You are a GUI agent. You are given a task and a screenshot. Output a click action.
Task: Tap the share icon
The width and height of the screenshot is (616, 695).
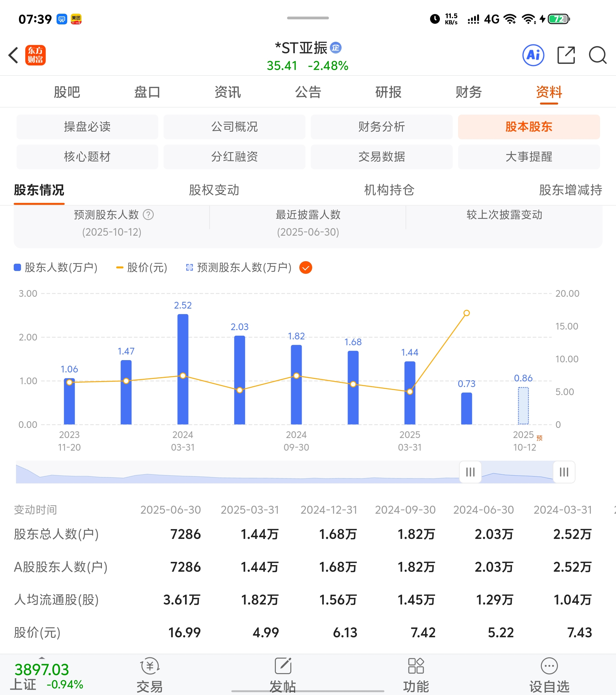click(x=566, y=55)
